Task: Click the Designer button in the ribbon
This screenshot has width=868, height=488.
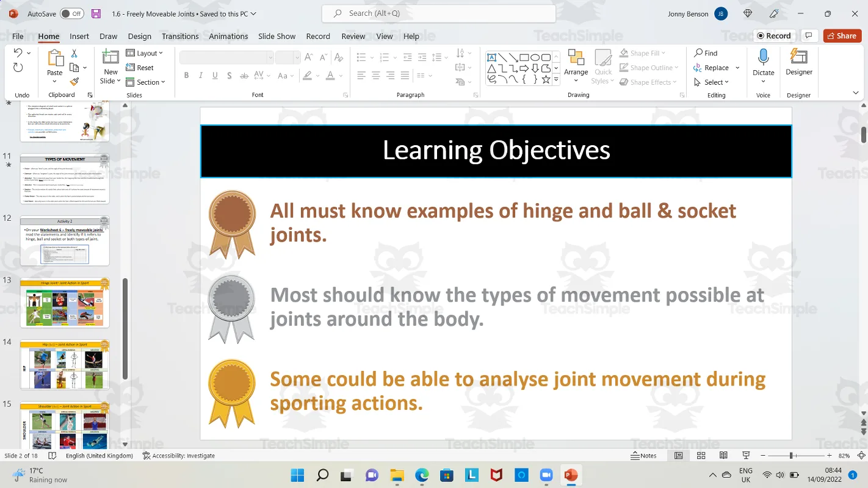Action: pos(798,63)
